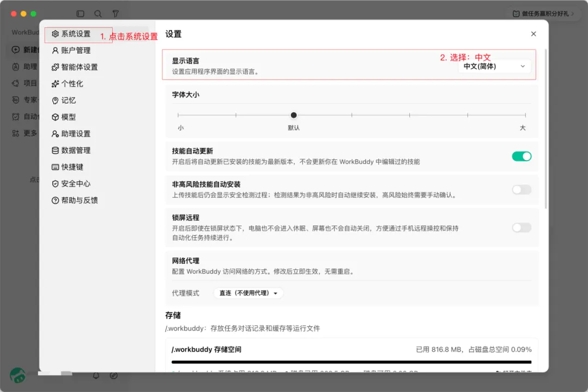This screenshot has width=588, height=392.
Task: Switch to the 快捷键 settings section
Action: [x=68, y=167]
